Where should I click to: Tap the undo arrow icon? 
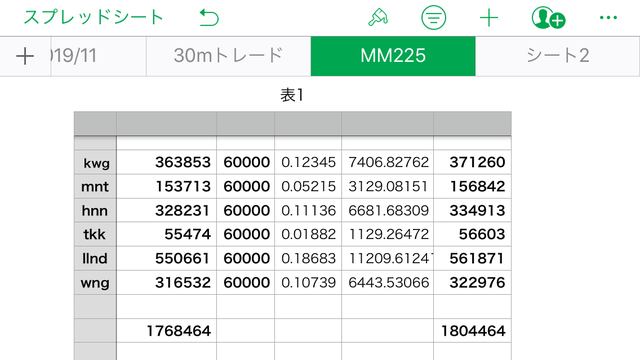click(x=209, y=18)
